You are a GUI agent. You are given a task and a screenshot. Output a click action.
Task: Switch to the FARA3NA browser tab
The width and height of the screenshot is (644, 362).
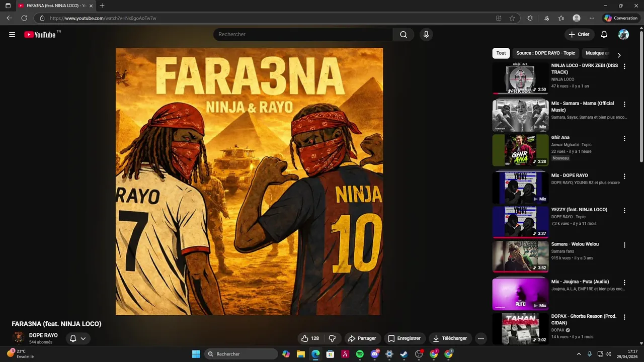[55, 6]
